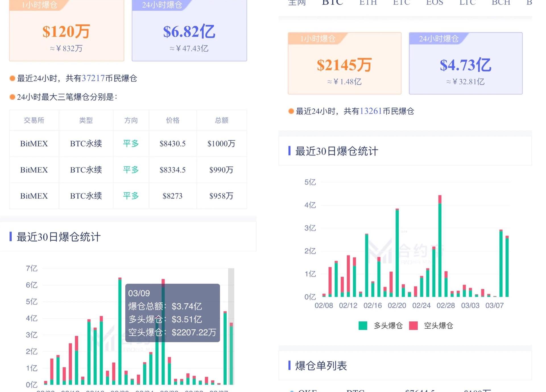Switch to the ETH coin tab
Viewport: 546px width, 392px height.
coord(368,3)
